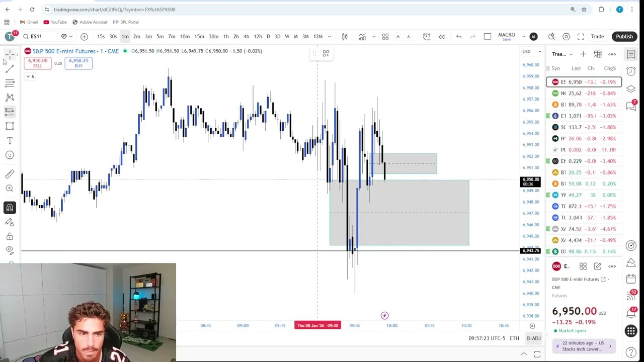644x362 pixels.
Task: Undo the last chart action
Action: tap(459, 36)
